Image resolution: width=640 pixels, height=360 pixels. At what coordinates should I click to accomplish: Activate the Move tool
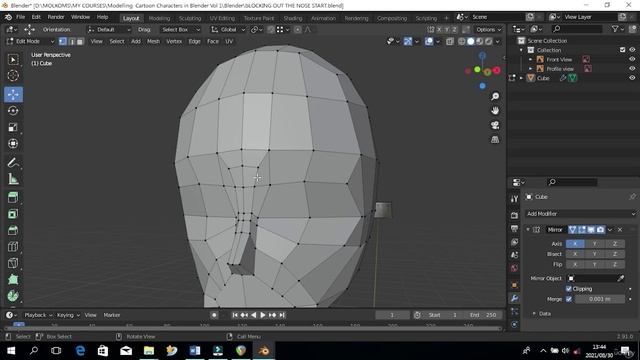click(x=13, y=94)
